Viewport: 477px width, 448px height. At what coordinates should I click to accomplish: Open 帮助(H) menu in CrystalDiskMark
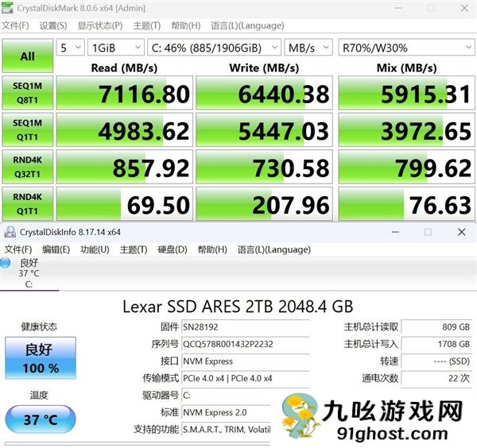pyautogui.click(x=185, y=25)
